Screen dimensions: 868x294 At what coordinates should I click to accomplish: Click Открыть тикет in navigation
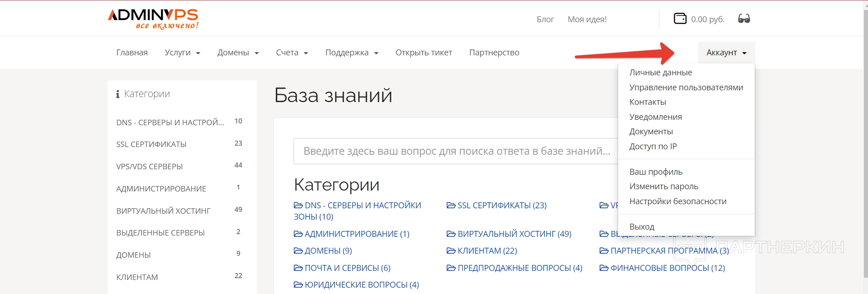(x=424, y=53)
